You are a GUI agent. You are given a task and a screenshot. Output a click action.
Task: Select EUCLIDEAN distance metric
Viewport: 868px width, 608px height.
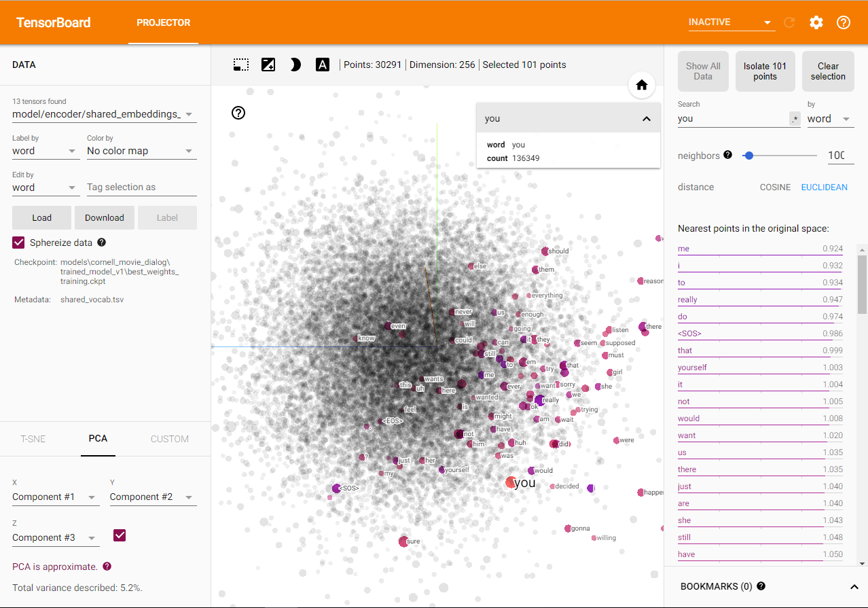coord(825,187)
